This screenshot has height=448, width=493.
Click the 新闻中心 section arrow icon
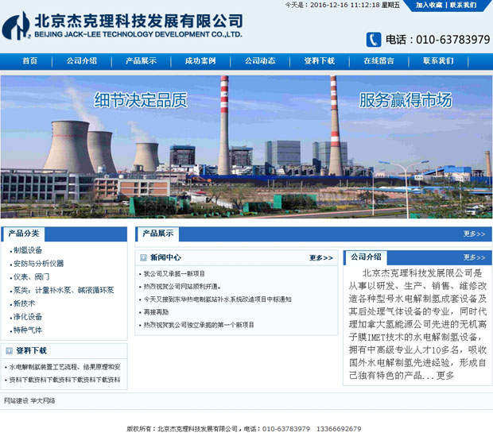point(144,257)
